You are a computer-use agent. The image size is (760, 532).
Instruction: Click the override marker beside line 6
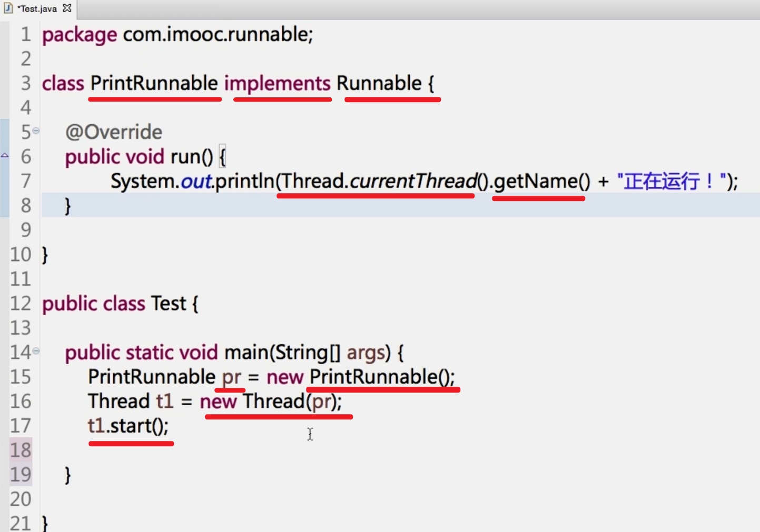coord(5,155)
